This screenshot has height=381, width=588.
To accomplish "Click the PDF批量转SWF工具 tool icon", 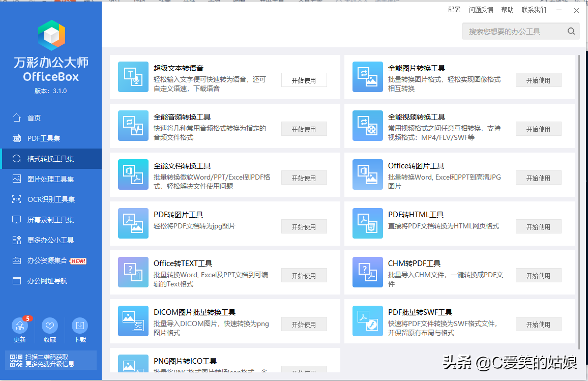I will click(367, 321).
